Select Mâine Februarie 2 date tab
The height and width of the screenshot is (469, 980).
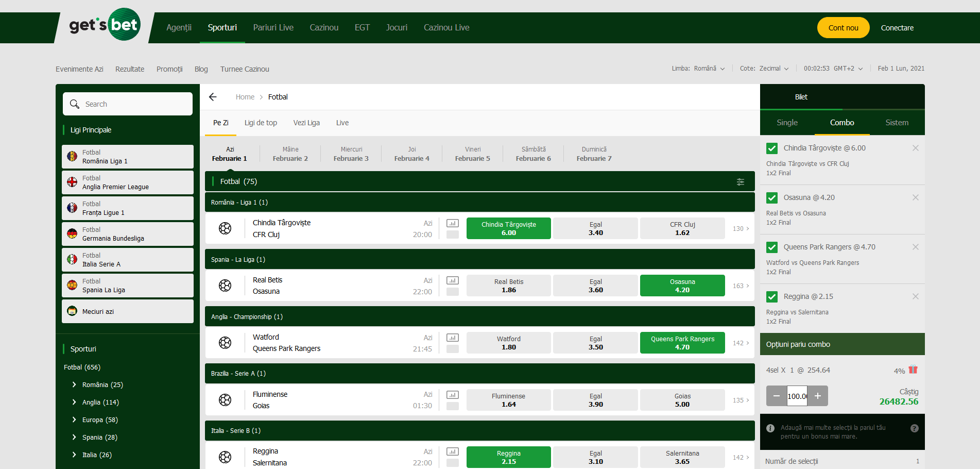click(x=290, y=154)
